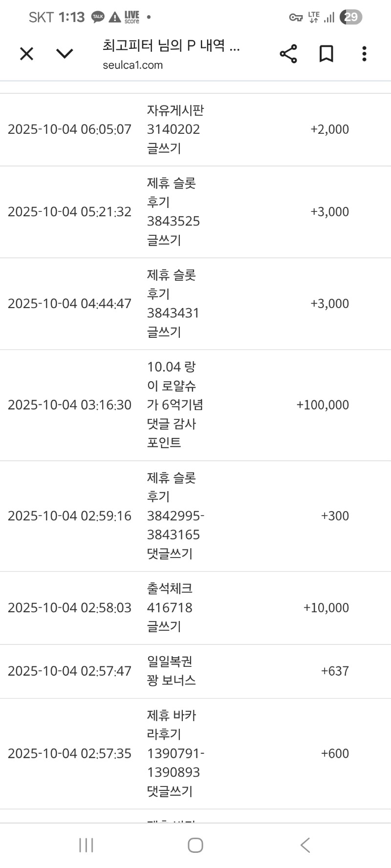Image resolution: width=391 pixels, height=868 pixels.
Task: Tap the battery indicator showing 29
Action: click(351, 18)
